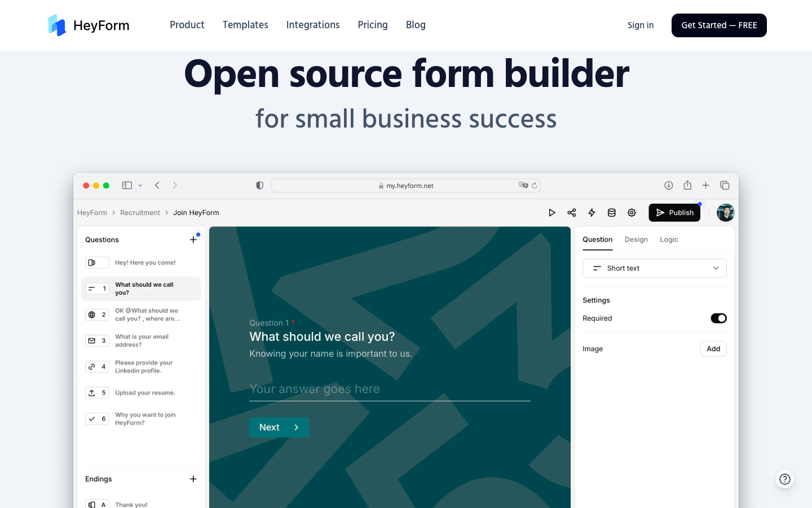The image size is (812, 508).
Task: Reload the page with the refresh icon
Action: (x=535, y=185)
